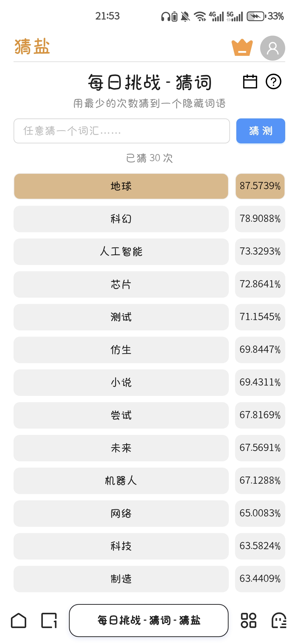Choose the 芯片 guess row
Screen dimensions: 298x644
click(121, 284)
